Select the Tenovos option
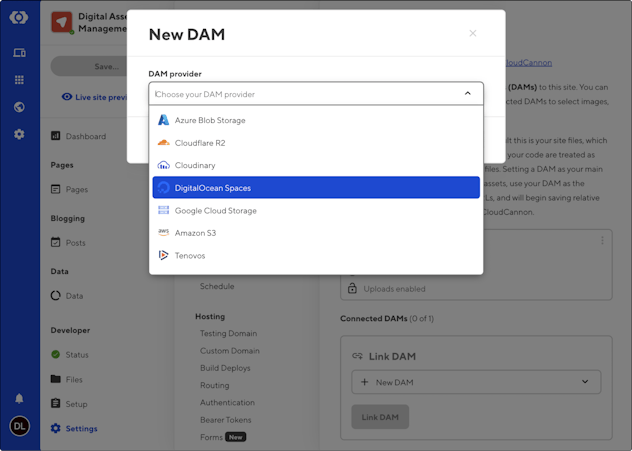The image size is (632, 451). (x=316, y=255)
